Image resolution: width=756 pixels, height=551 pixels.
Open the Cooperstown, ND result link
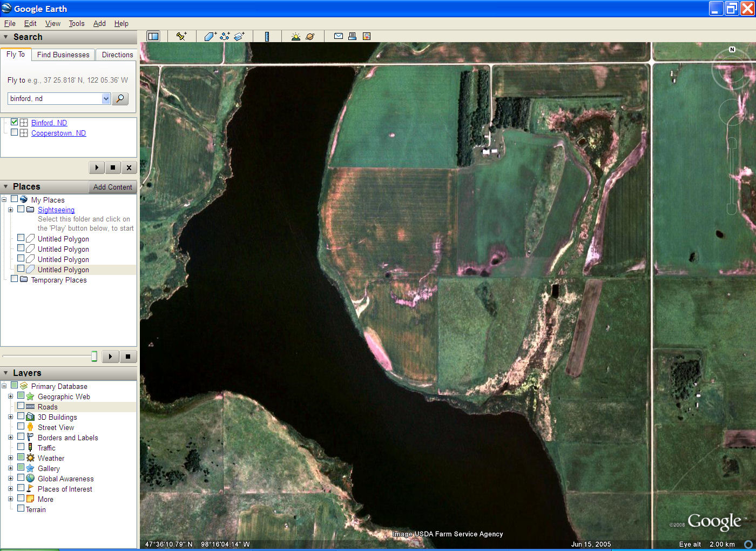click(58, 133)
